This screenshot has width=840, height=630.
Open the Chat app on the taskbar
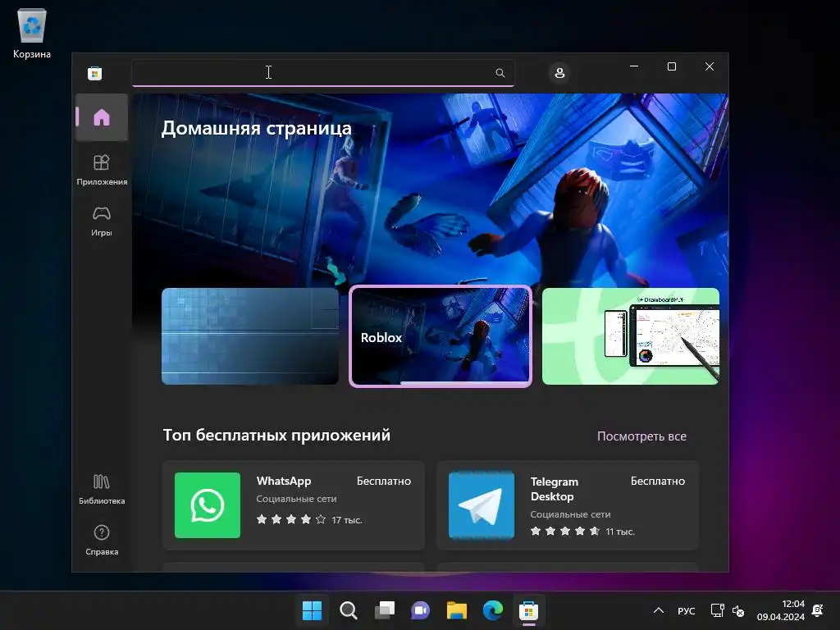pos(420,610)
